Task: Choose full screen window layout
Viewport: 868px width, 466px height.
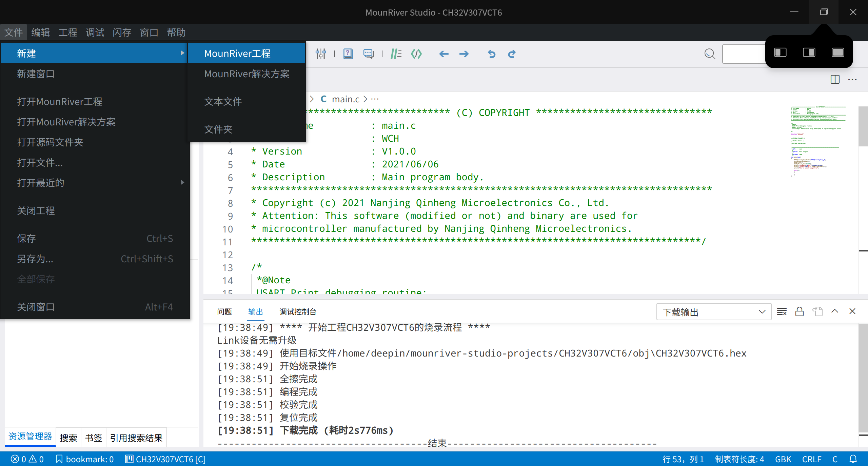Action: 838,52
